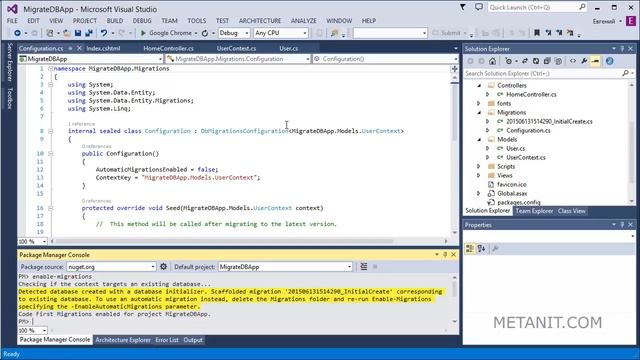Open the Debug configuration dropdown
The image size is (640, 360).
(234, 33)
